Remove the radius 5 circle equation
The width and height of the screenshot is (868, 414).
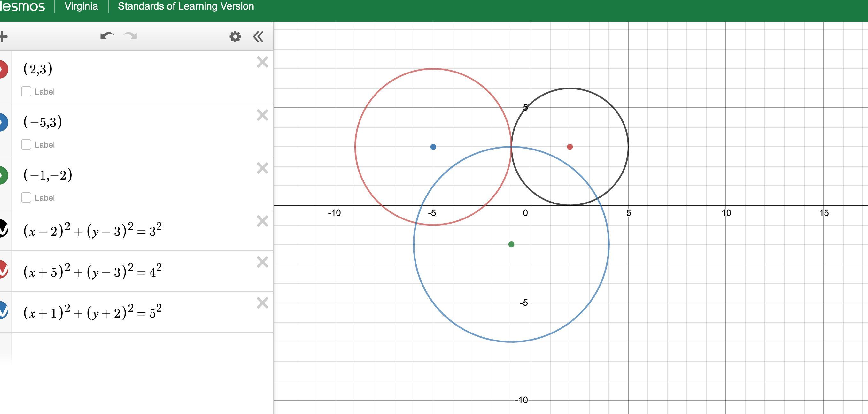(262, 303)
